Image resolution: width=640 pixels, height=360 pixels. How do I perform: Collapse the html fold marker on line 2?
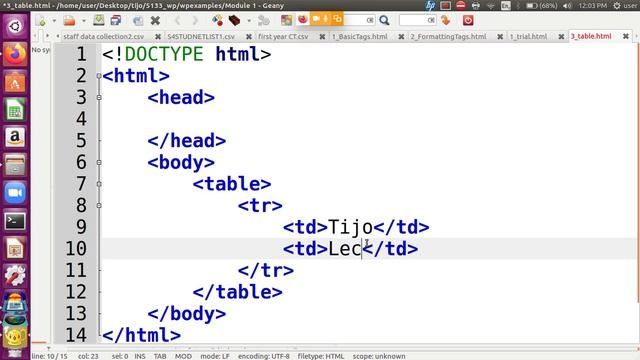click(99, 76)
